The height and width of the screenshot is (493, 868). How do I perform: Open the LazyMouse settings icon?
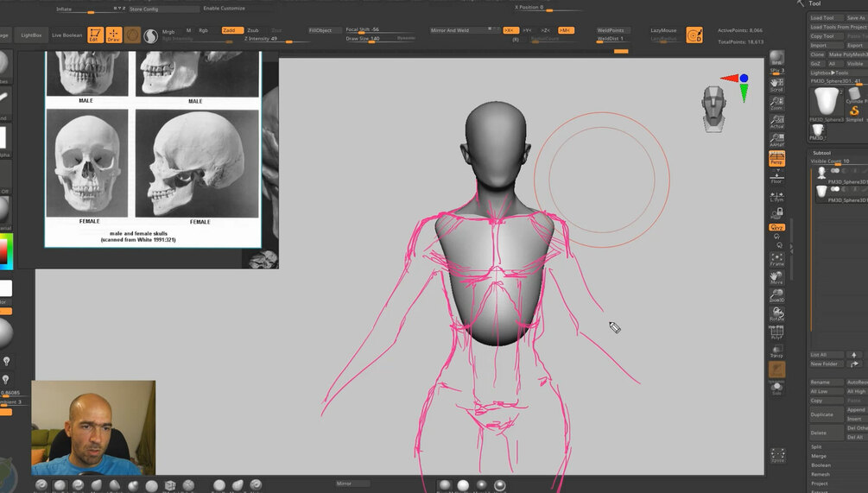click(x=694, y=35)
